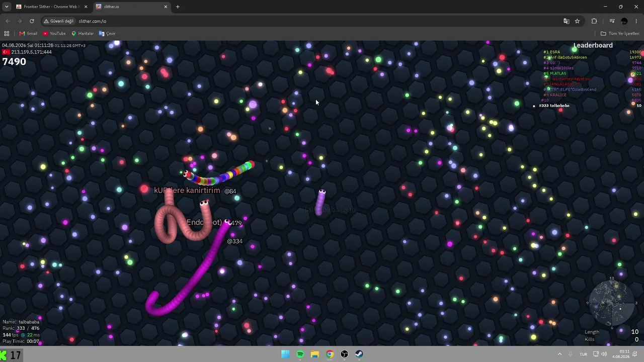644x362 pixels.
Task: Open a new browser tab
Action: [178, 7]
